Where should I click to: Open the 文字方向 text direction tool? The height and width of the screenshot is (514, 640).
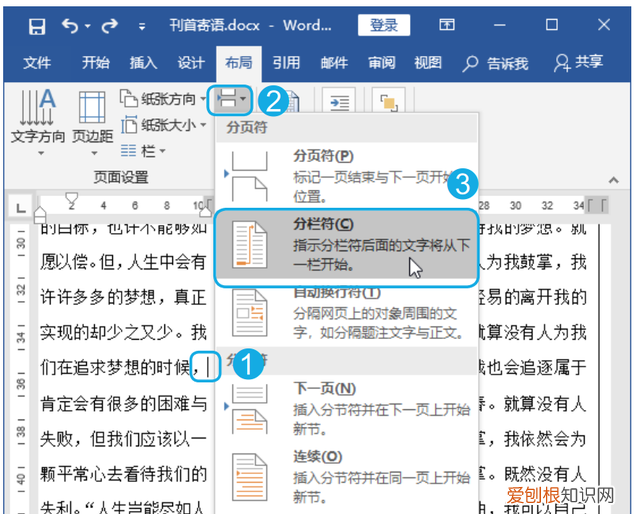coord(37,116)
